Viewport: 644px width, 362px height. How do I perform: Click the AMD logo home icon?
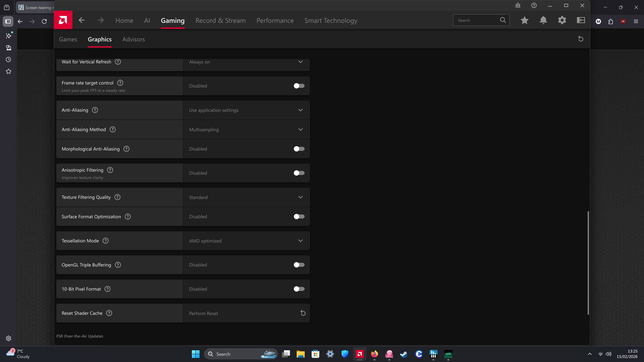[63, 20]
